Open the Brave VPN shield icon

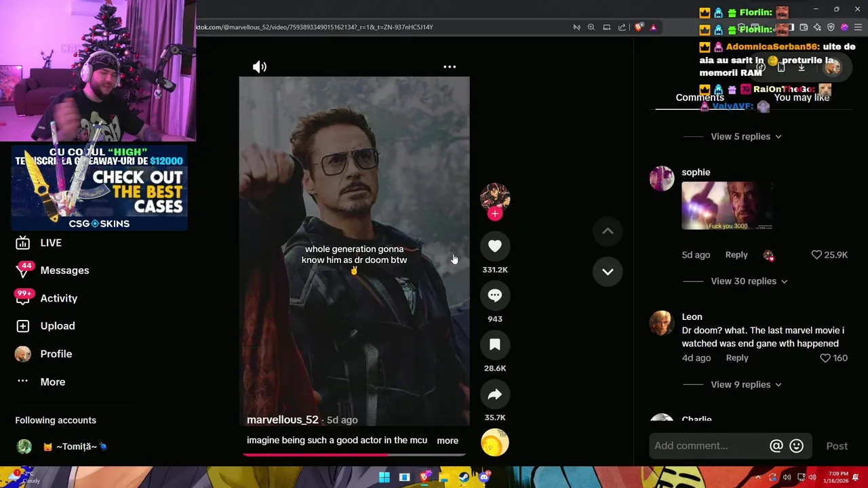[x=831, y=27]
